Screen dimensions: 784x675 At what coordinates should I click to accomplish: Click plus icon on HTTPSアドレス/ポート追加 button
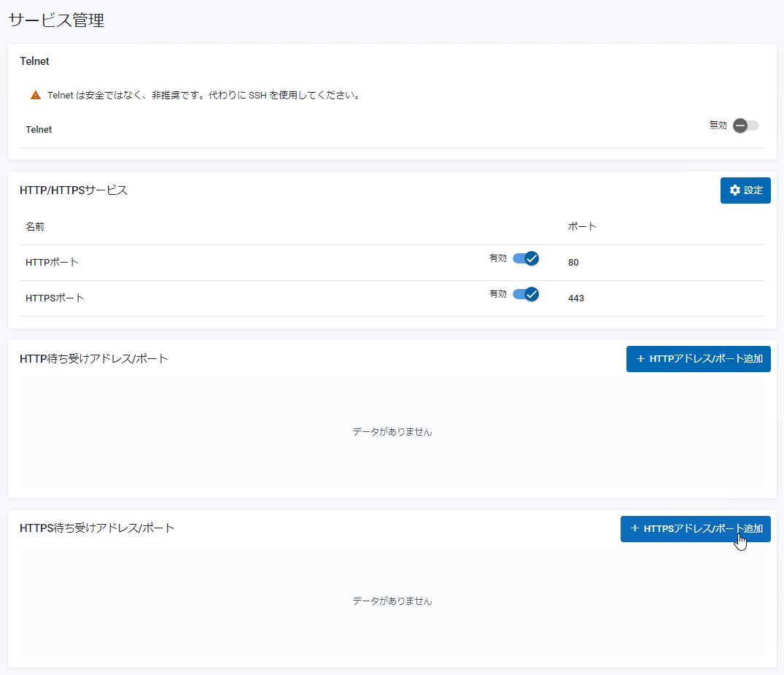(x=634, y=528)
